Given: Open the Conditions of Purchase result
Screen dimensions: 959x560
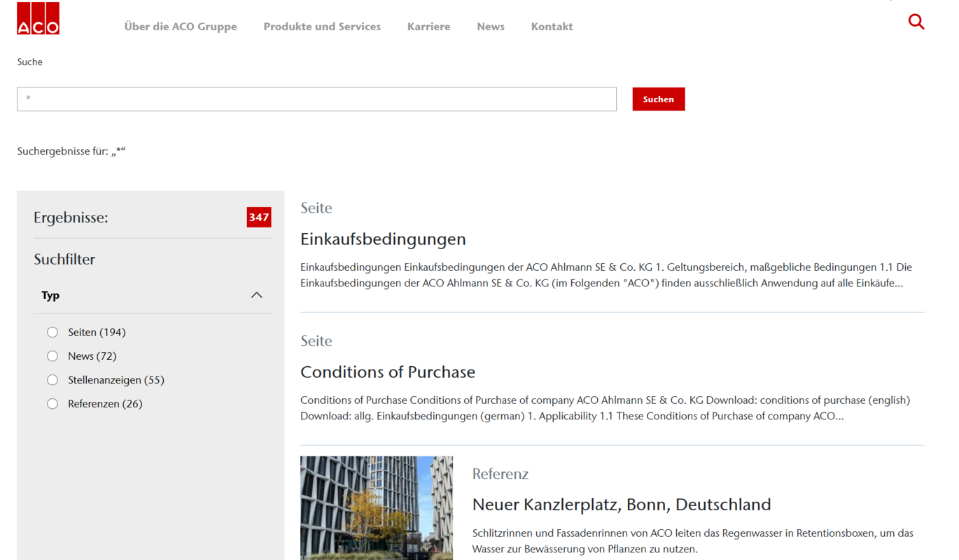Looking at the screenshot, I should coord(388,372).
